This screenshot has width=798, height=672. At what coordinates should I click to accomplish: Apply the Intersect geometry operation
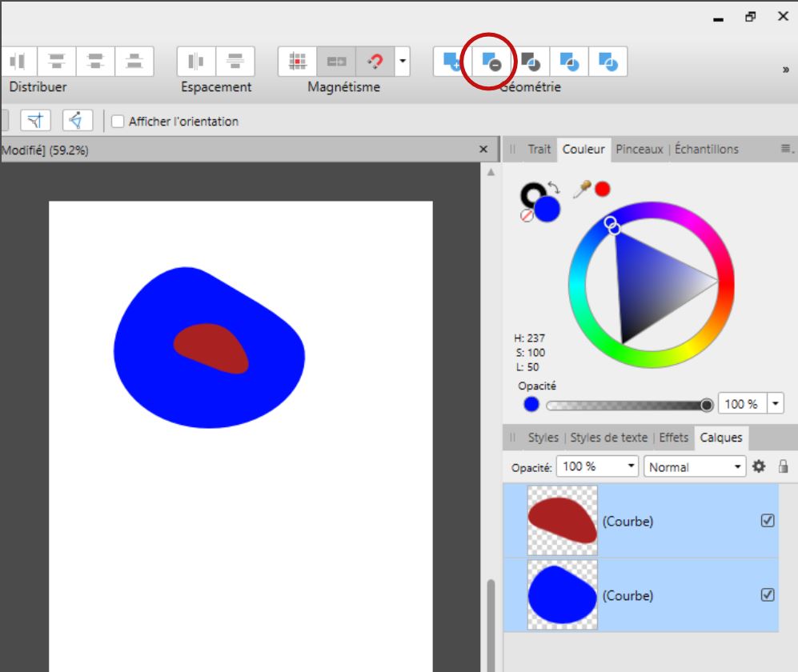[531, 62]
